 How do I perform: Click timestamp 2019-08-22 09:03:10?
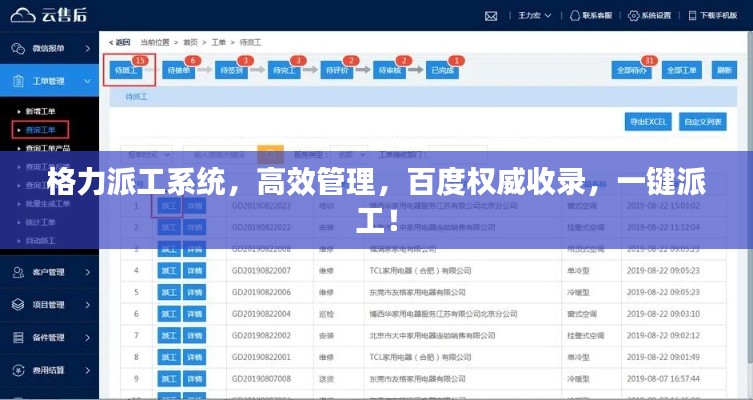tap(663, 314)
